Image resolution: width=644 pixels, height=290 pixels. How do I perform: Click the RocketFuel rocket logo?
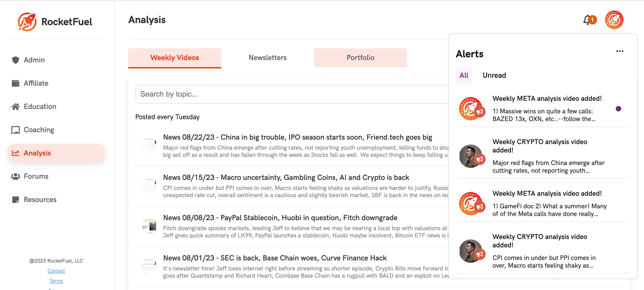pos(27,22)
